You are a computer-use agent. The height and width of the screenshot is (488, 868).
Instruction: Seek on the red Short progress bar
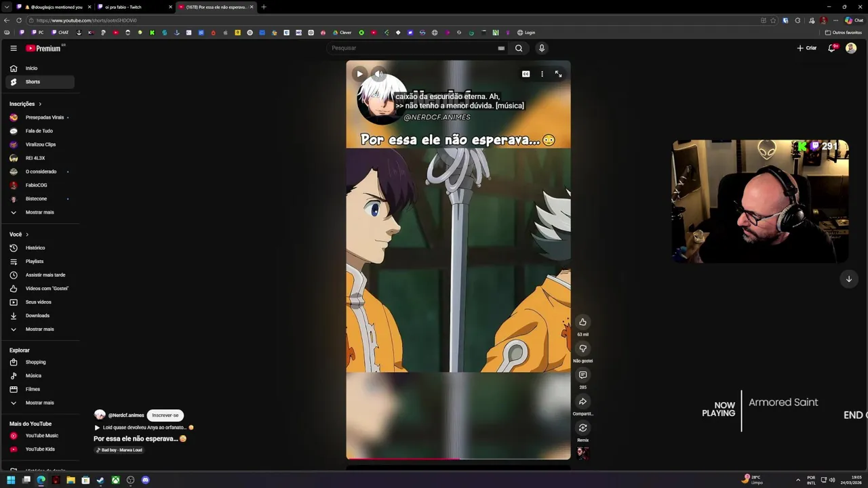[458, 459]
